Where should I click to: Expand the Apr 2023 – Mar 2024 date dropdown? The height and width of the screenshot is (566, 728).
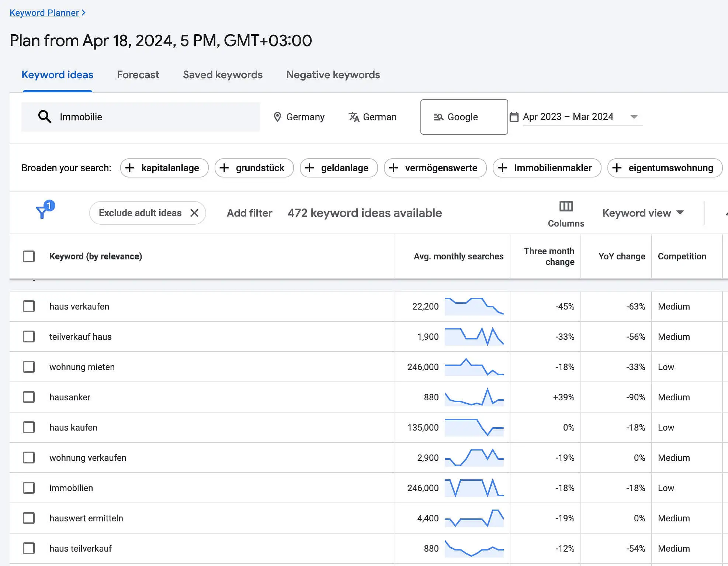634,117
